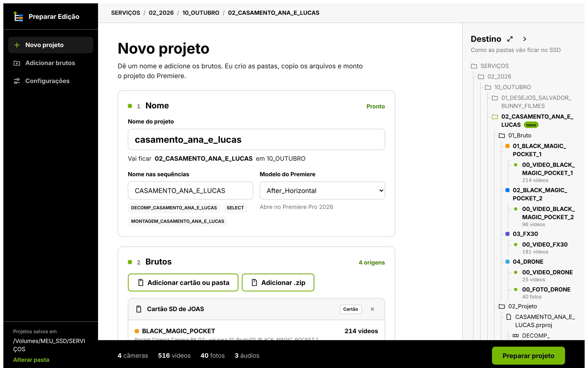Click the SERVIÇOS folder icon in tree
588x368 pixels.
[474, 66]
